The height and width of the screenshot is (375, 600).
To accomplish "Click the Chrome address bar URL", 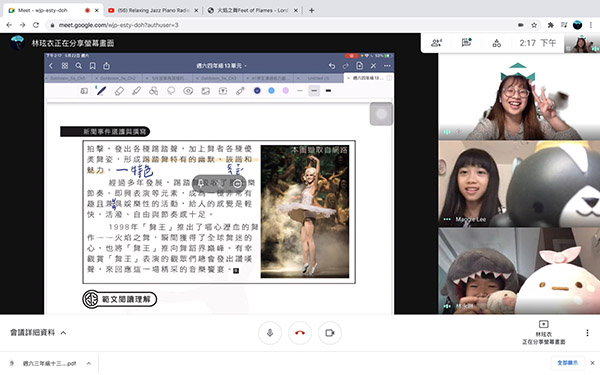I will pyautogui.click(x=119, y=25).
